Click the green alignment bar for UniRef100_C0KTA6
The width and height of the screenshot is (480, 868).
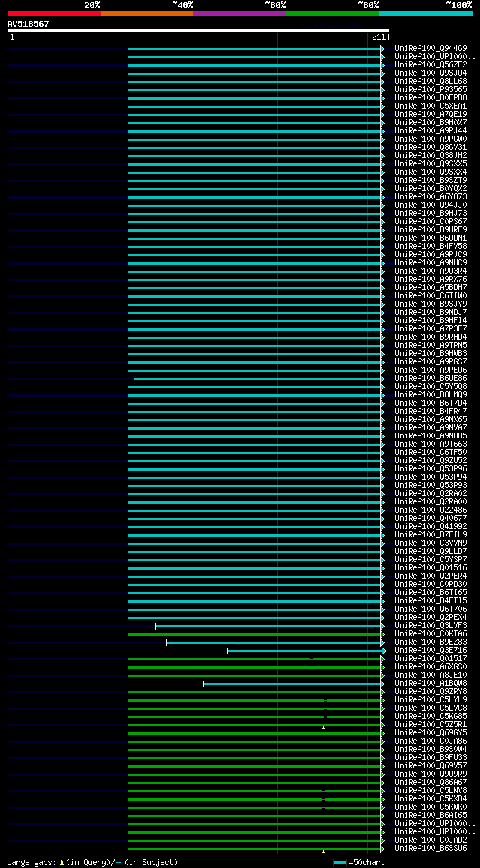pyautogui.click(x=256, y=634)
